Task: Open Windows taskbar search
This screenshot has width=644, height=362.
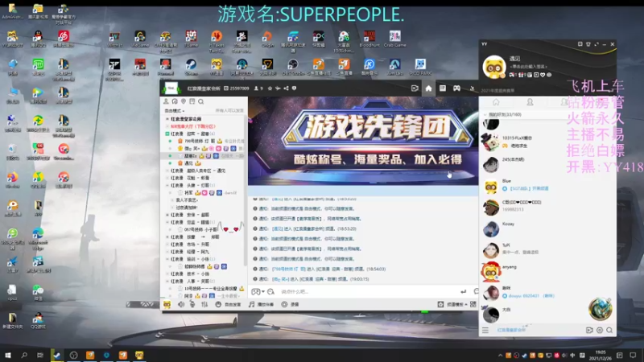Action: (x=24, y=355)
